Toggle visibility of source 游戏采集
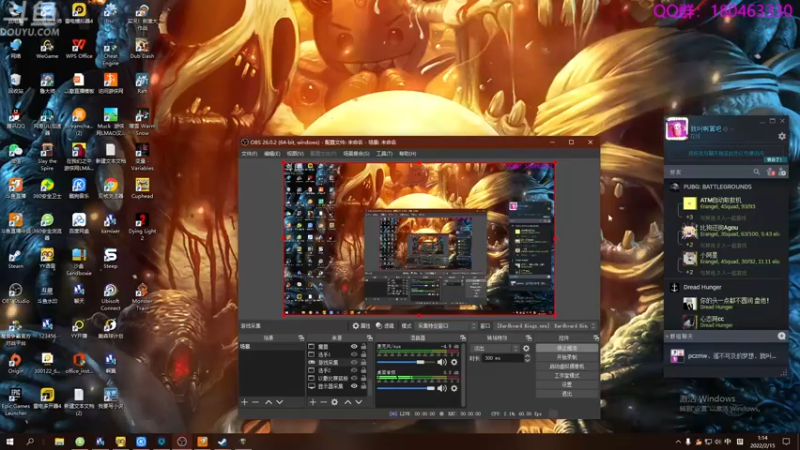This screenshot has width=800, height=450. [x=354, y=362]
